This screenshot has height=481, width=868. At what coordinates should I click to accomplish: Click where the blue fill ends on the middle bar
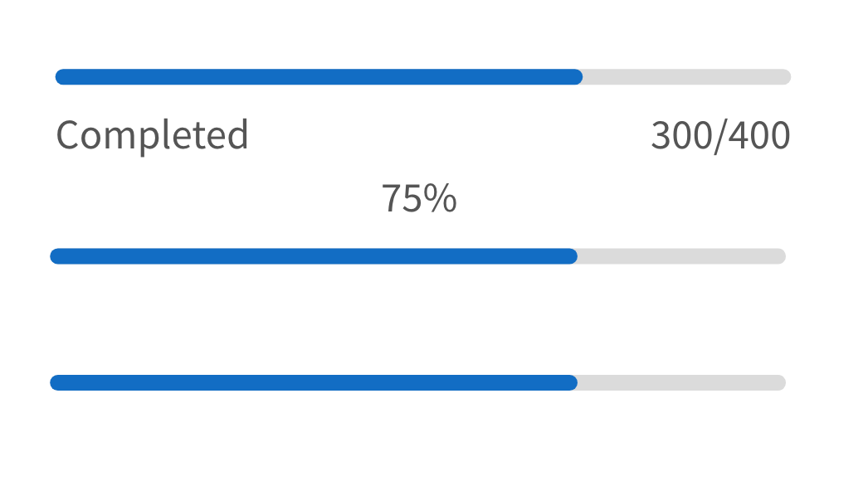(575, 256)
